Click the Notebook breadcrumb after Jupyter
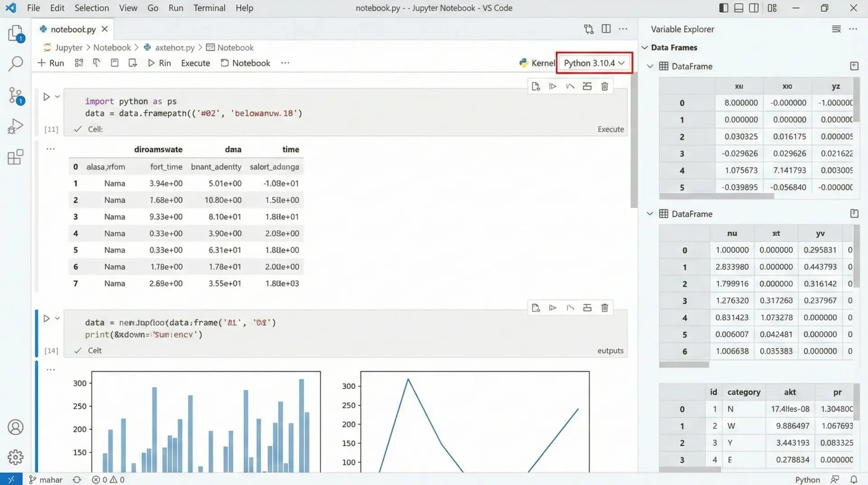Screen dimensions: 868x485 click(112, 48)
